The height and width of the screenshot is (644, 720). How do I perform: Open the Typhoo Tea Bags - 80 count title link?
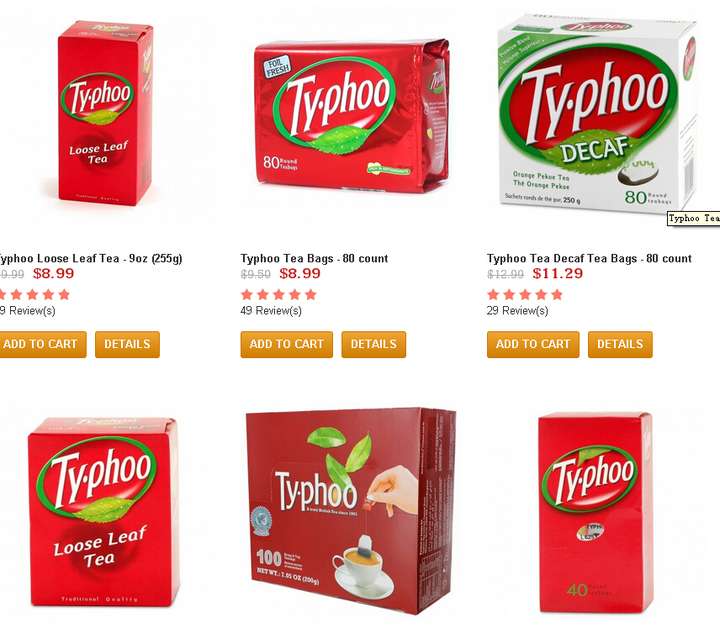coord(314,258)
